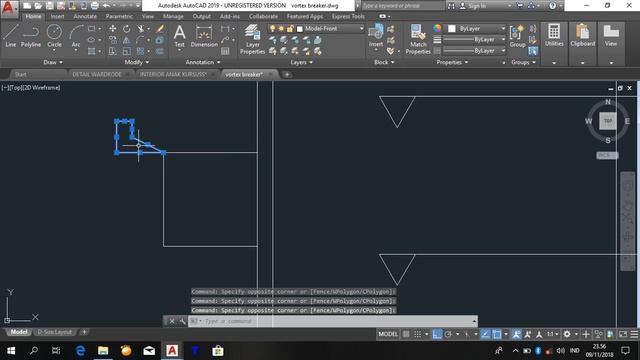
Task: Activate the Move tool
Action: (x=113, y=29)
